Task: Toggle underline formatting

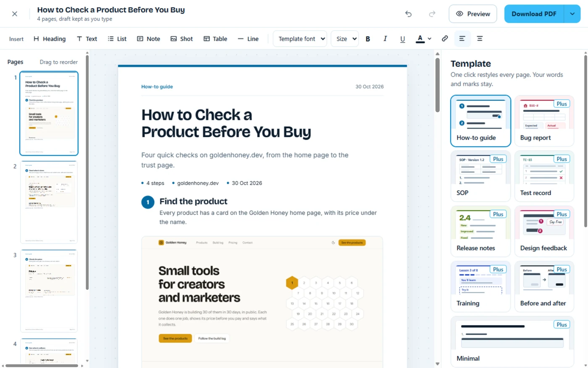Action: coord(402,39)
